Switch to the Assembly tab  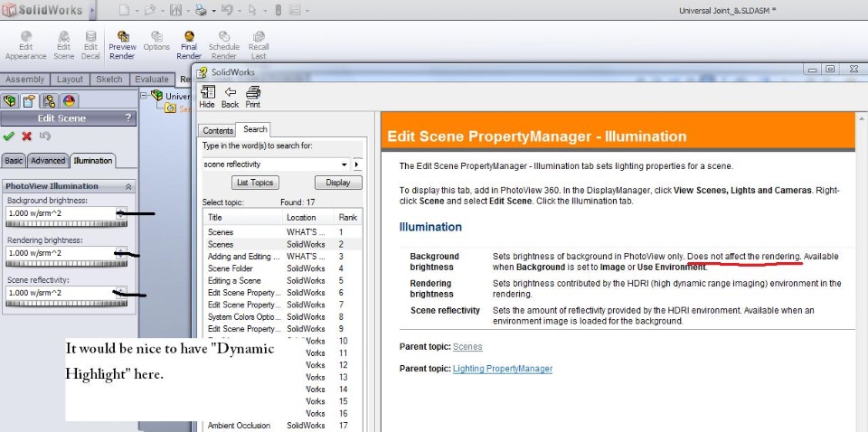click(25, 80)
